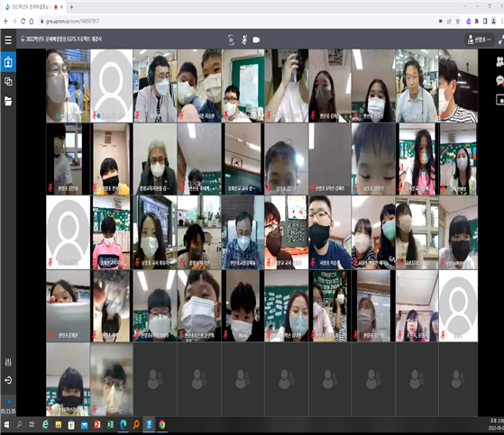Open the screen sharing sidebar icon
This screenshot has height=435, width=504.
click(8, 82)
